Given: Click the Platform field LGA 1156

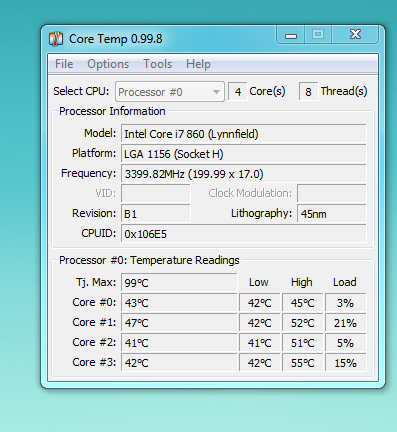Looking at the screenshot, I should point(244,154).
